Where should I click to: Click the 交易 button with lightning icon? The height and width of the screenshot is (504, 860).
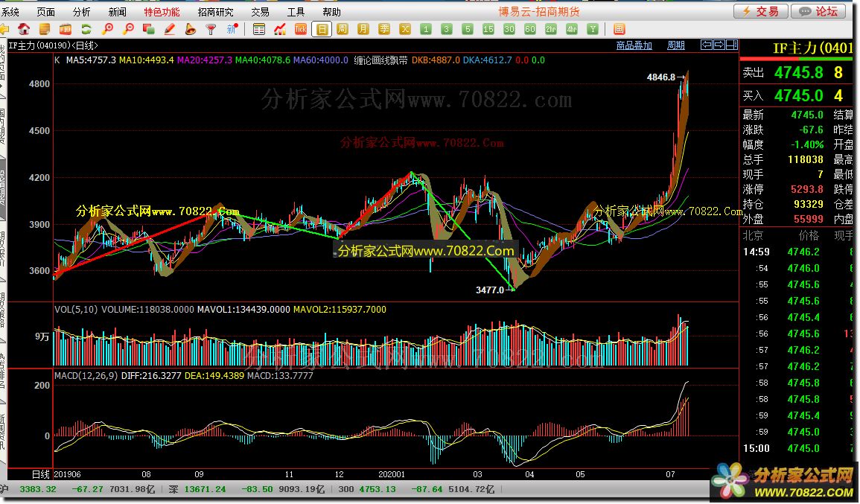point(761,11)
